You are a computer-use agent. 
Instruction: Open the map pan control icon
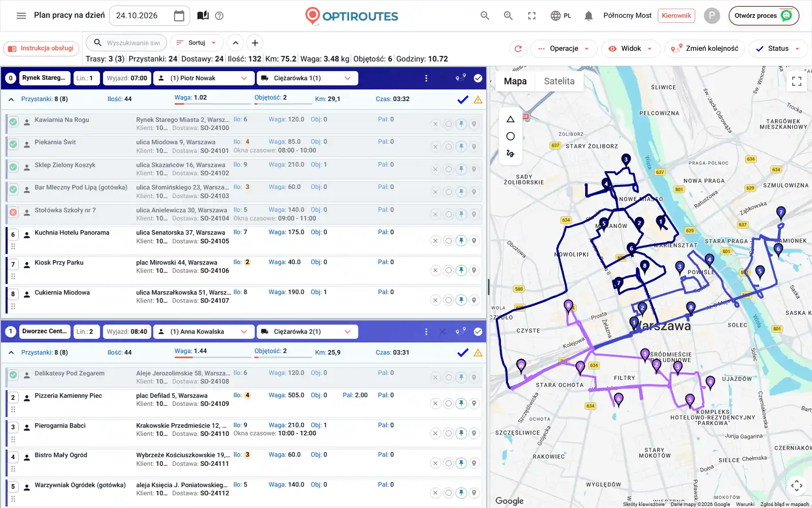coord(797,486)
